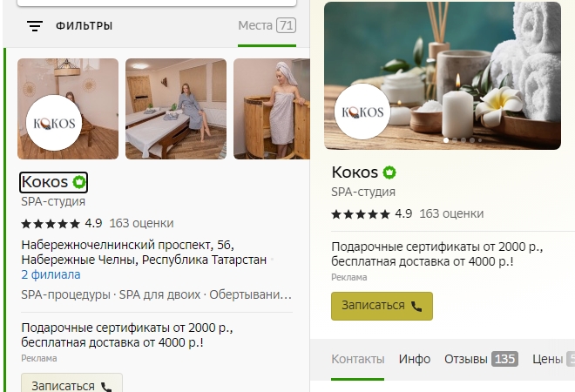575x392 pixels.
Task: Open the Контакты tab
Action: [x=357, y=359]
